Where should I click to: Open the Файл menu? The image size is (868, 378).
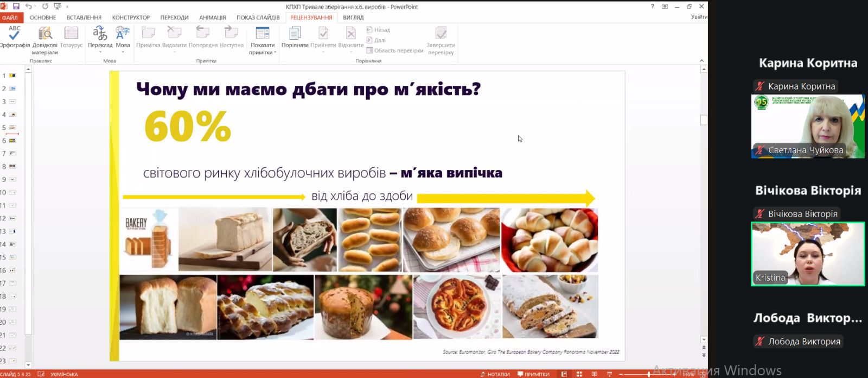click(10, 17)
